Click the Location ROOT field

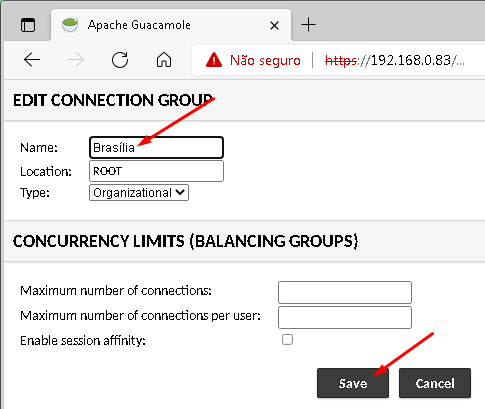pyautogui.click(x=156, y=171)
